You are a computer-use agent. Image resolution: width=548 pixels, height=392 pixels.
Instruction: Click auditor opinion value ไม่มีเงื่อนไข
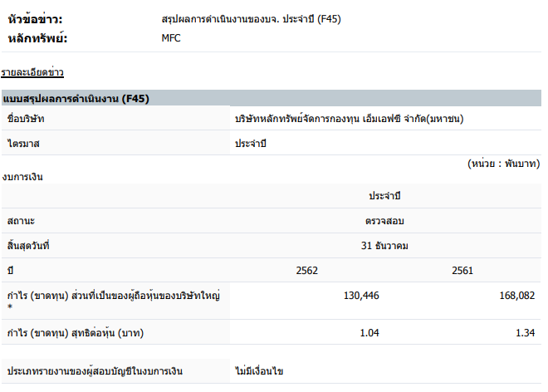(259, 371)
